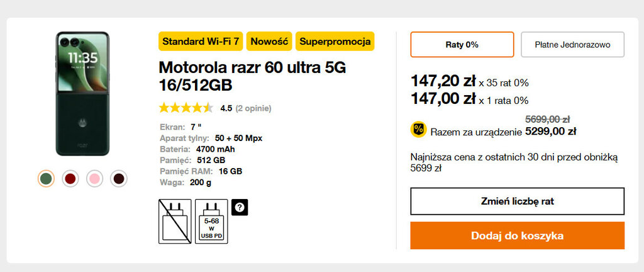
Task: Click the charger not included icon
Action: pos(175,221)
